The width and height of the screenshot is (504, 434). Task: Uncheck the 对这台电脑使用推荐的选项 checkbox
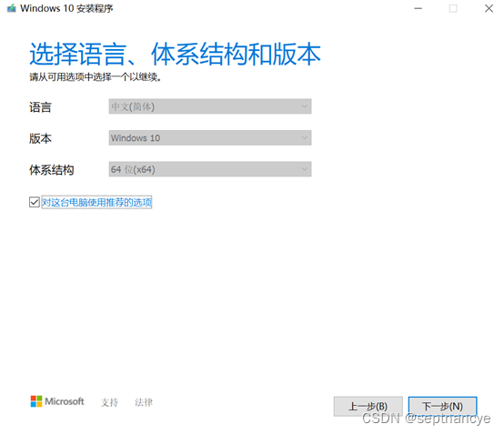pos(35,202)
